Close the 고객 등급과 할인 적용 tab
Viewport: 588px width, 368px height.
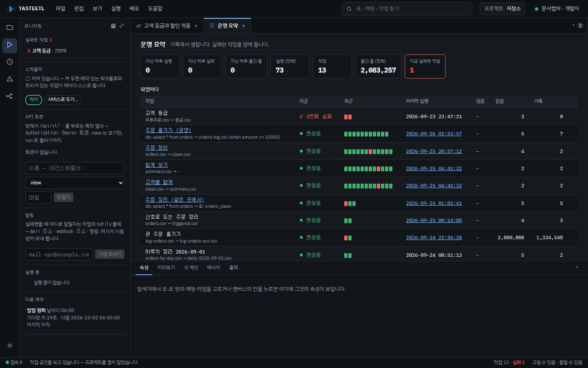tap(196, 26)
